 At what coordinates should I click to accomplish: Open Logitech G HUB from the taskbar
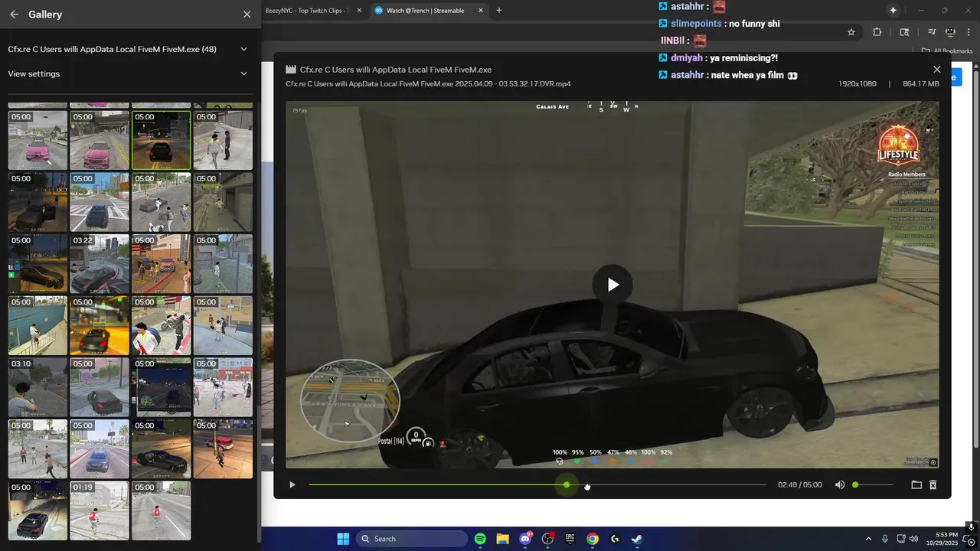[615, 539]
